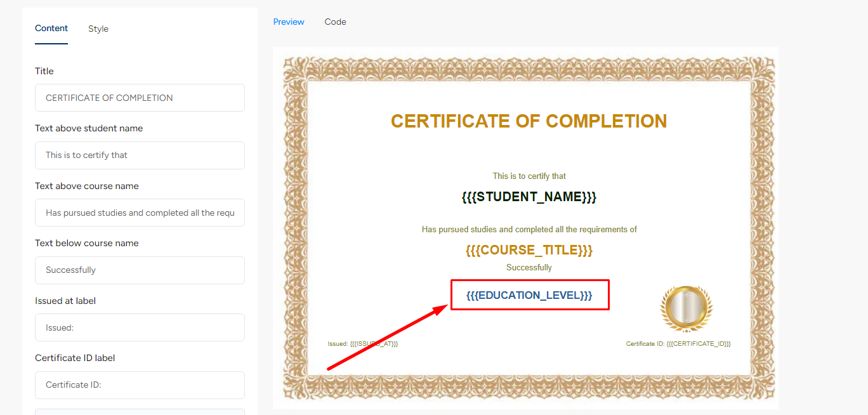Click the 'Text below course name' label
Screen dimensions: 868x415
pyautogui.click(x=87, y=243)
